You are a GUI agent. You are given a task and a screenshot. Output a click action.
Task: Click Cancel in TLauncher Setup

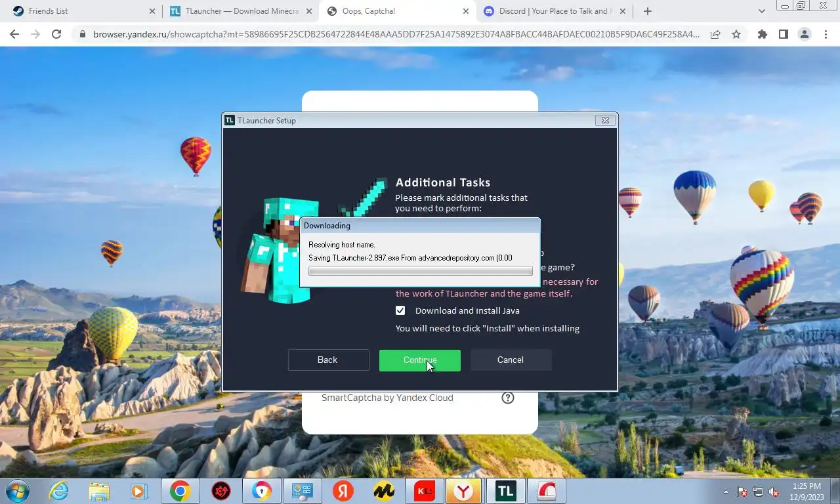coord(511,360)
